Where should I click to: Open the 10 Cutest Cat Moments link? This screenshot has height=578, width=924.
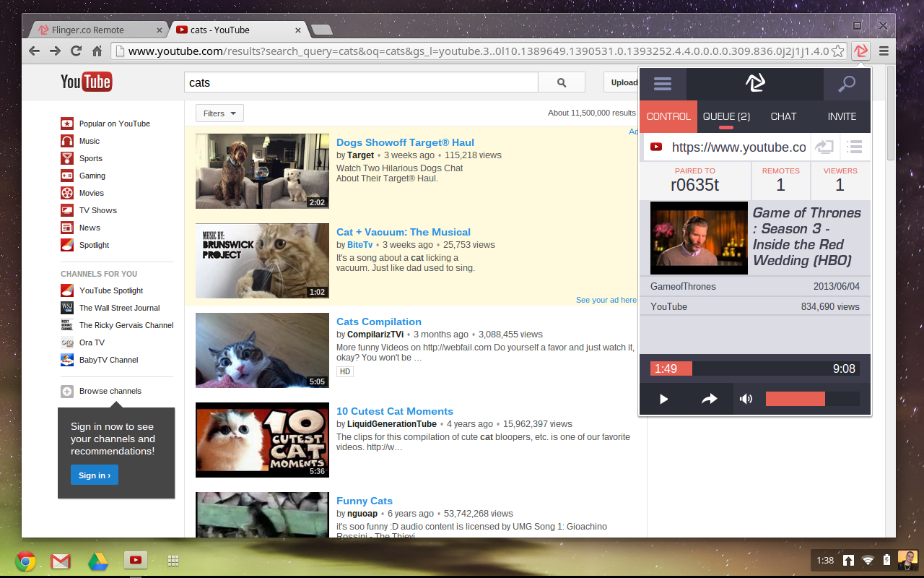pyautogui.click(x=395, y=411)
